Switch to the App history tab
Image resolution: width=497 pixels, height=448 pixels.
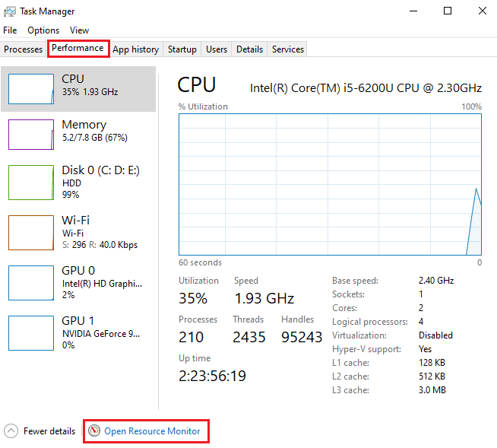136,49
